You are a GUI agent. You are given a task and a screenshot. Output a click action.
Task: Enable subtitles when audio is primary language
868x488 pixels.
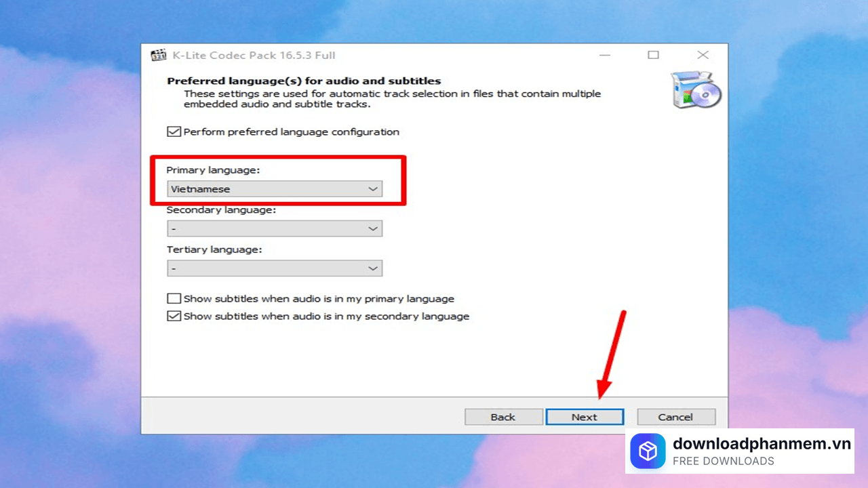pos(174,299)
